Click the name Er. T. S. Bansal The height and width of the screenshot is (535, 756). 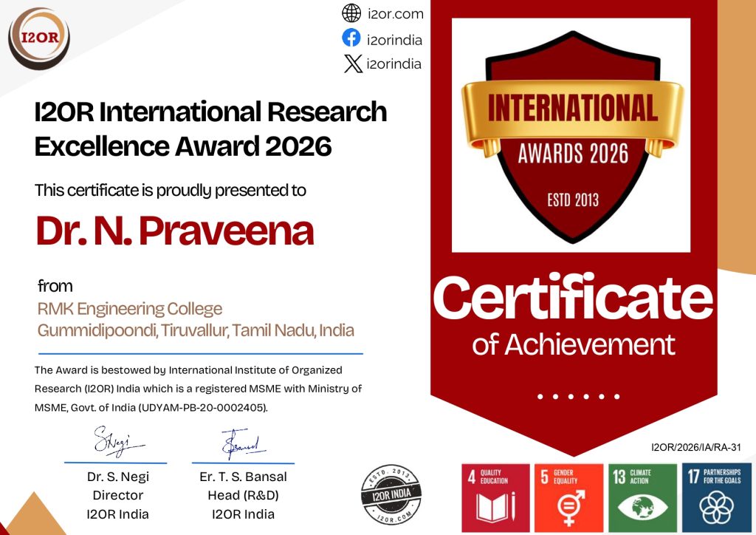tap(243, 477)
